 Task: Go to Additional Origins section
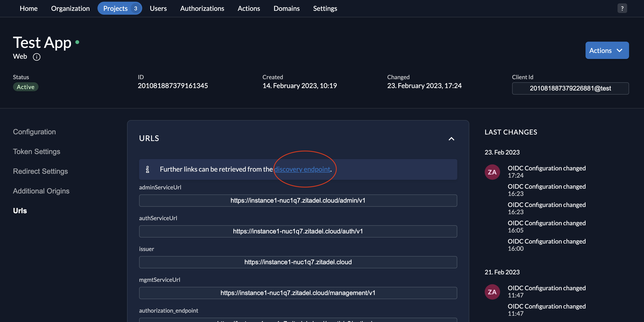(x=41, y=191)
